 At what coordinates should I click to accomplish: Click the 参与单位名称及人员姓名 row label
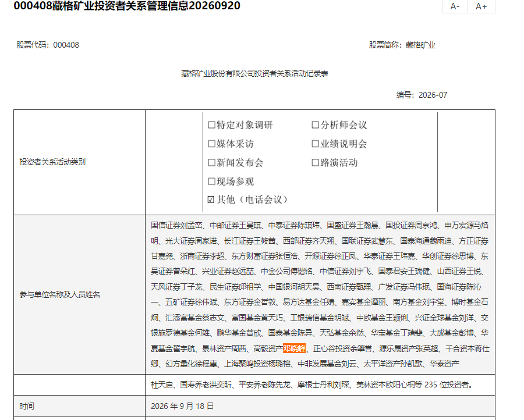point(60,294)
